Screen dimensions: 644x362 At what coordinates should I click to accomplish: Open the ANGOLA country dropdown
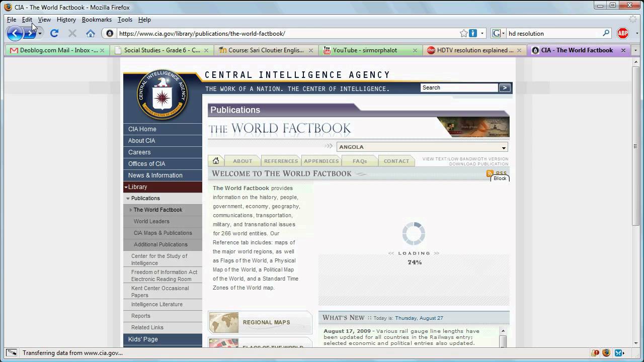pos(422,147)
